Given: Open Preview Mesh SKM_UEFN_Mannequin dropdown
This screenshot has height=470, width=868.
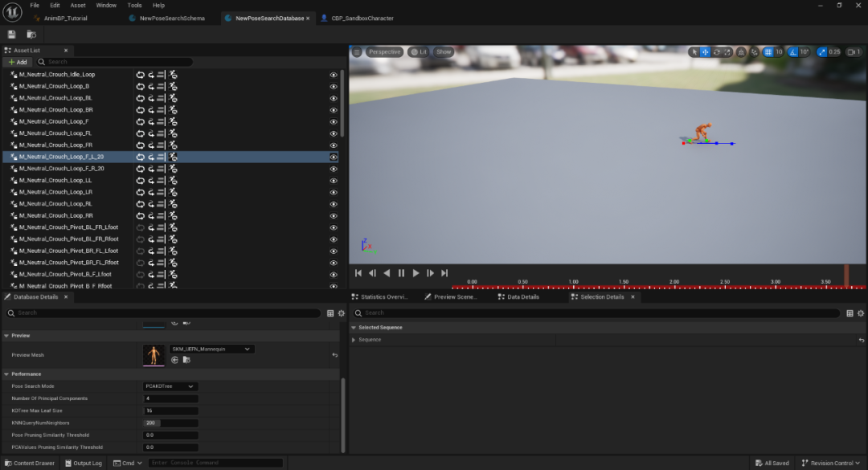Looking at the screenshot, I should pyautogui.click(x=211, y=349).
